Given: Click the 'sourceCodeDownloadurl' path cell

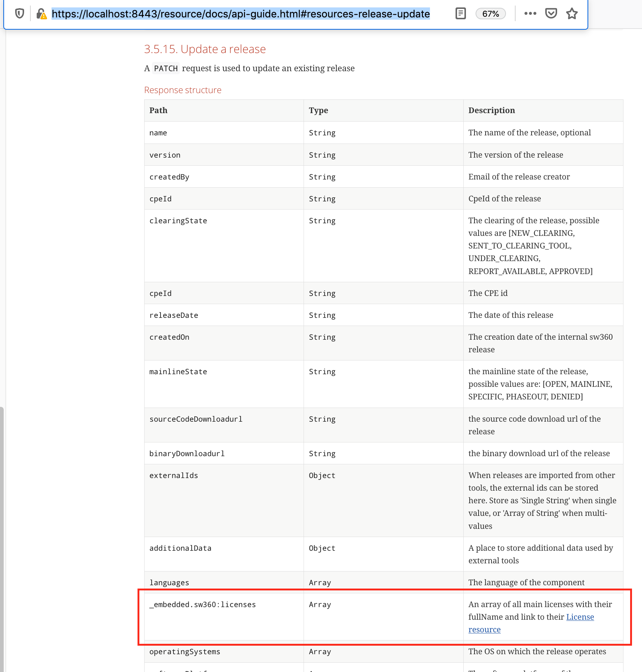Looking at the screenshot, I should (224, 425).
